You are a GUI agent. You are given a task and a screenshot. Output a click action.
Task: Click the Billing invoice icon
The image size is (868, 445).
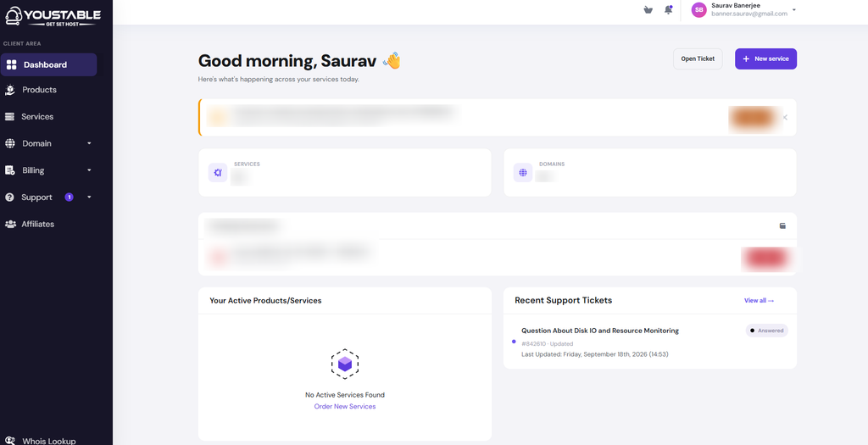click(10, 170)
